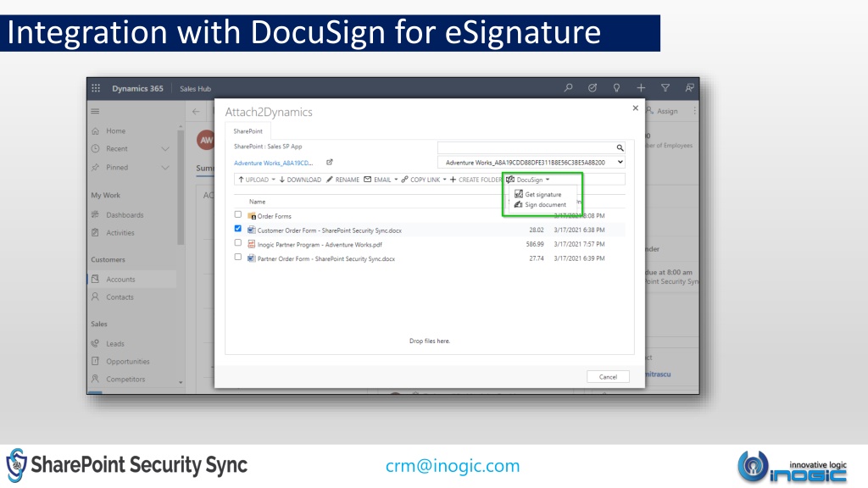Image resolution: width=868 pixels, height=488 pixels.
Task: Open the advanced find funnel icon
Action: click(665, 88)
